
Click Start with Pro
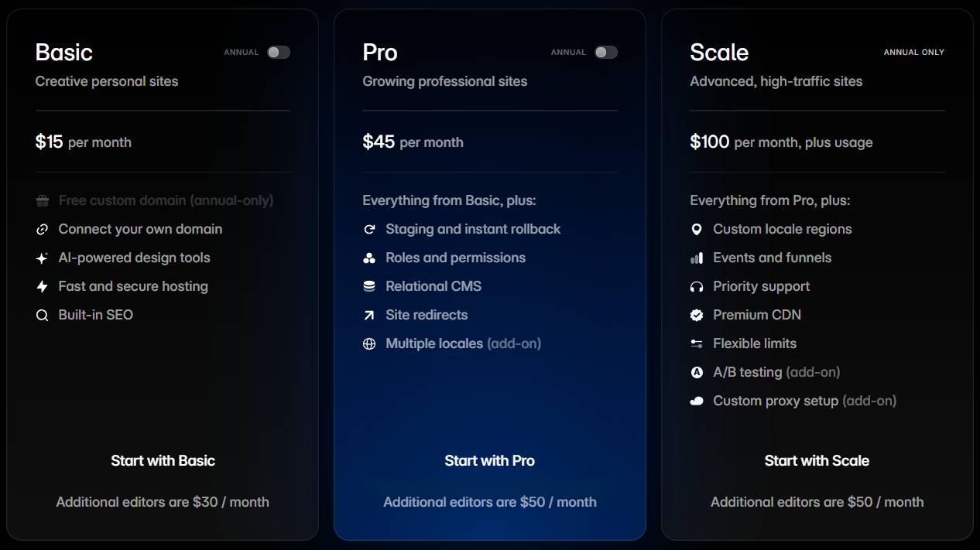pyautogui.click(x=489, y=460)
